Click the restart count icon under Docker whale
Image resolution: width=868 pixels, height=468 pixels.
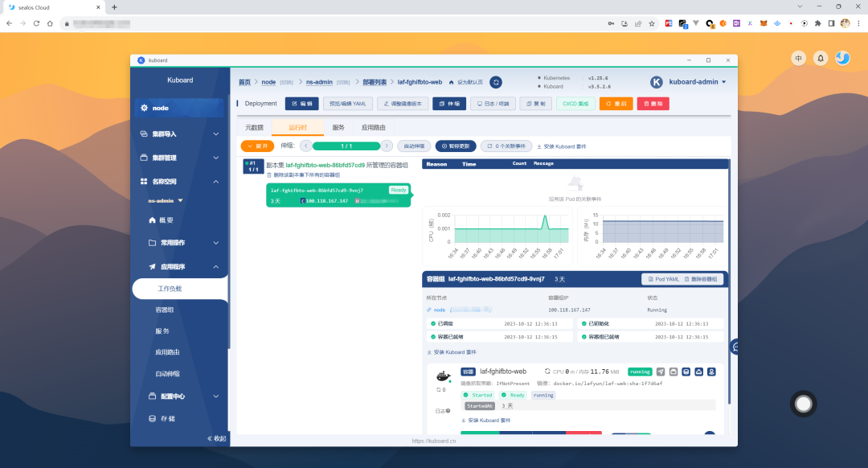click(439, 390)
